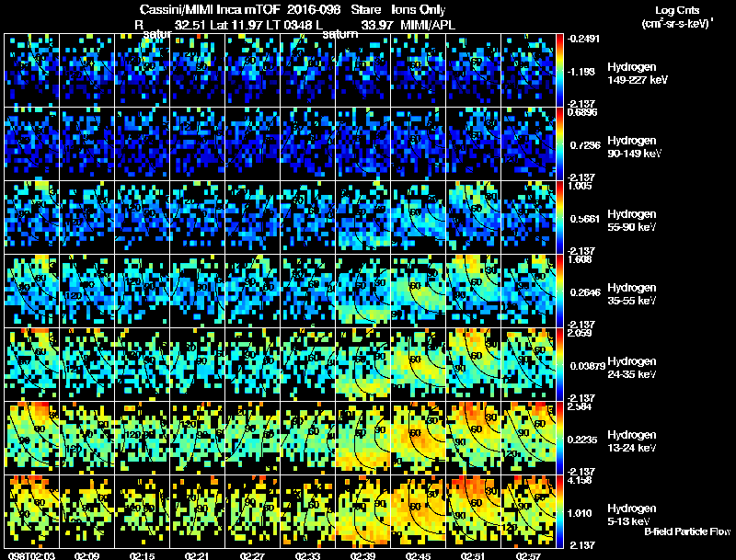
Task: Click the colorbar value 0.5661
Action: point(585,219)
